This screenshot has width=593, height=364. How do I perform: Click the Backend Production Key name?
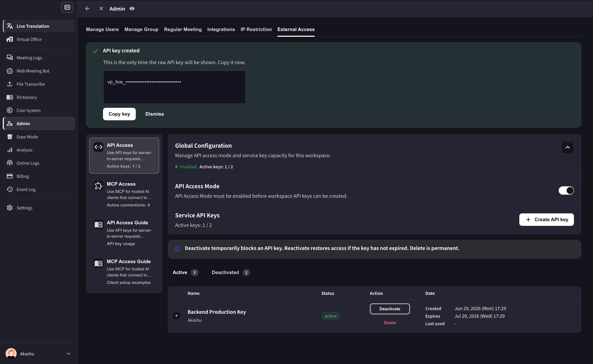217,312
